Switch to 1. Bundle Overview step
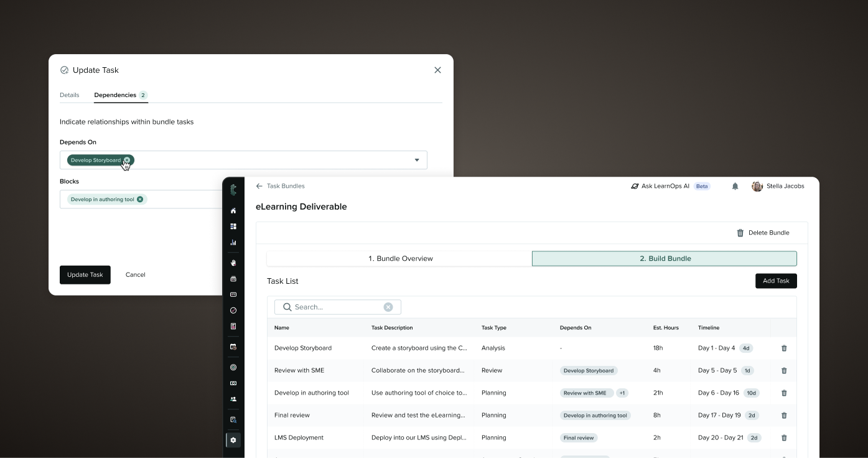 point(399,258)
